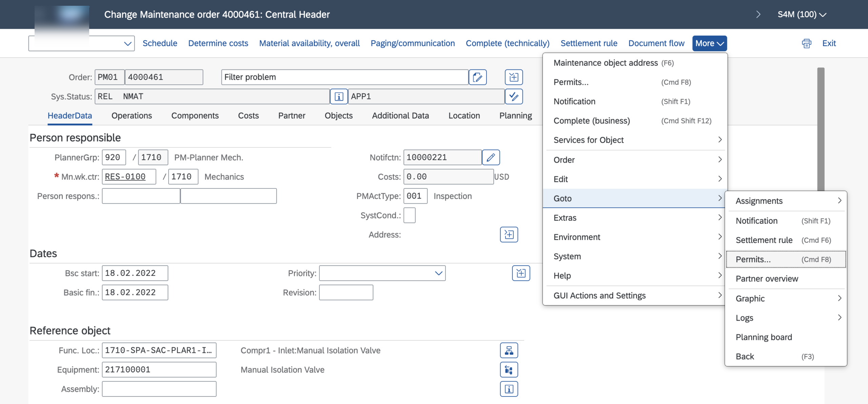Select Permits... in the Goto submenu

[x=786, y=260]
